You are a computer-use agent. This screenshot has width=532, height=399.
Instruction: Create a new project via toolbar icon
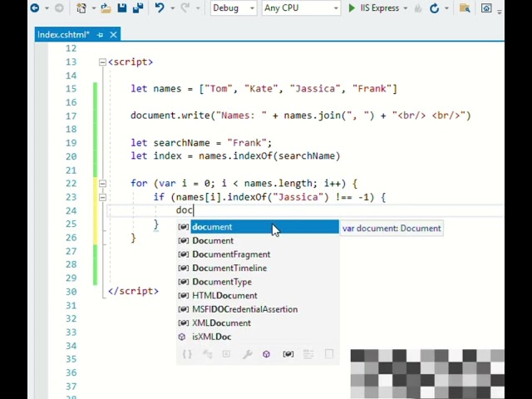coord(81,7)
